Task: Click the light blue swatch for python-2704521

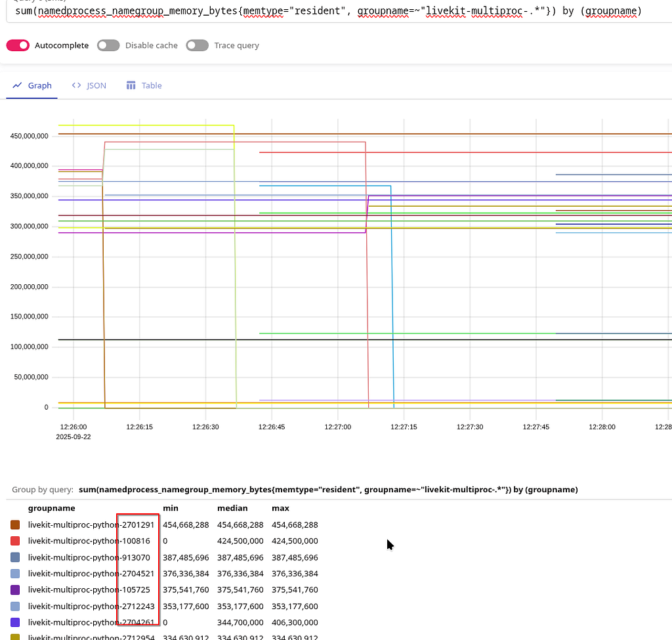Action: (x=15, y=574)
